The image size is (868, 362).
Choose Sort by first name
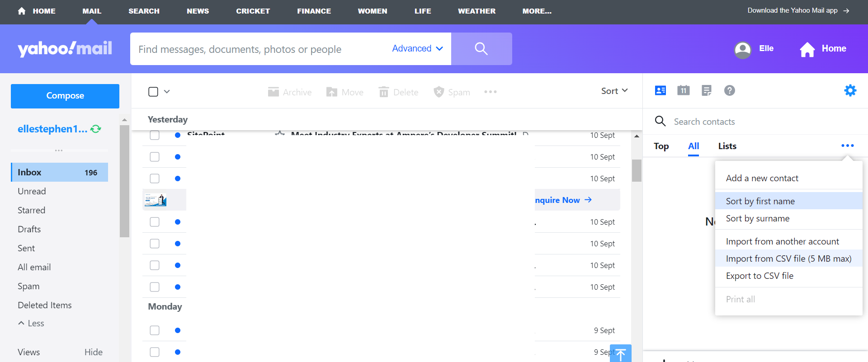pos(789,201)
